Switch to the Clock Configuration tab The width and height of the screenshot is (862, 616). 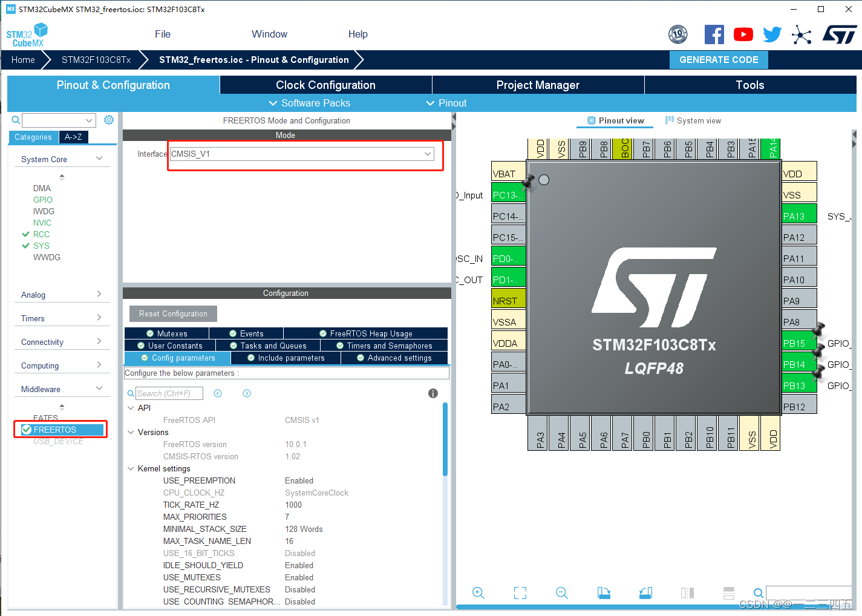(325, 85)
